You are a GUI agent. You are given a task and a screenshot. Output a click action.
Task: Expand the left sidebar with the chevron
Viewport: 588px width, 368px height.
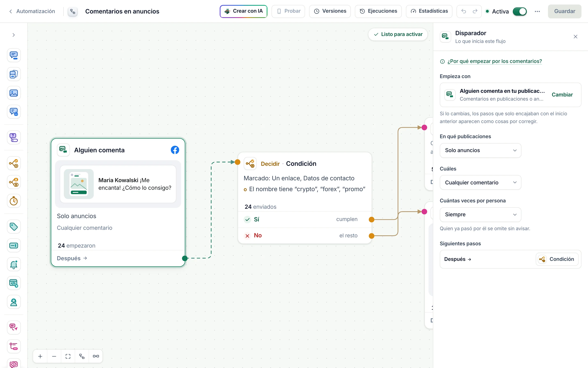pyautogui.click(x=14, y=35)
